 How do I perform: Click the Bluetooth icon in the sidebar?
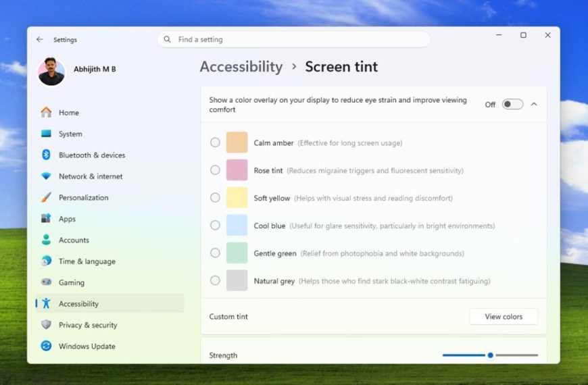pyautogui.click(x=46, y=155)
